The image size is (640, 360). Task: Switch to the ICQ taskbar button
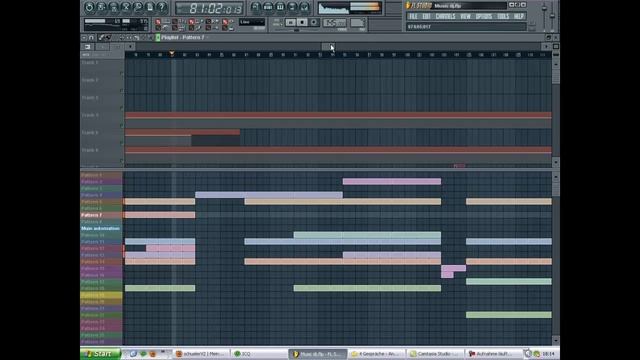click(259, 354)
